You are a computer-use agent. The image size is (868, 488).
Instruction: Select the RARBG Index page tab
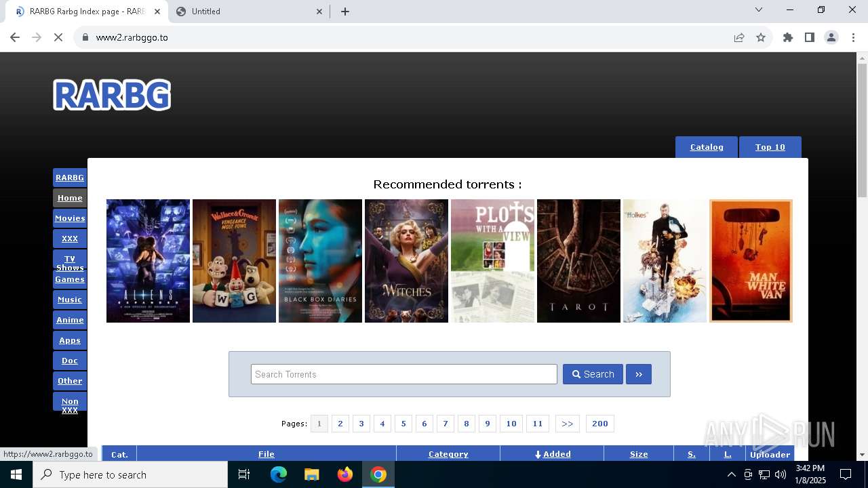click(x=86, y=12)
